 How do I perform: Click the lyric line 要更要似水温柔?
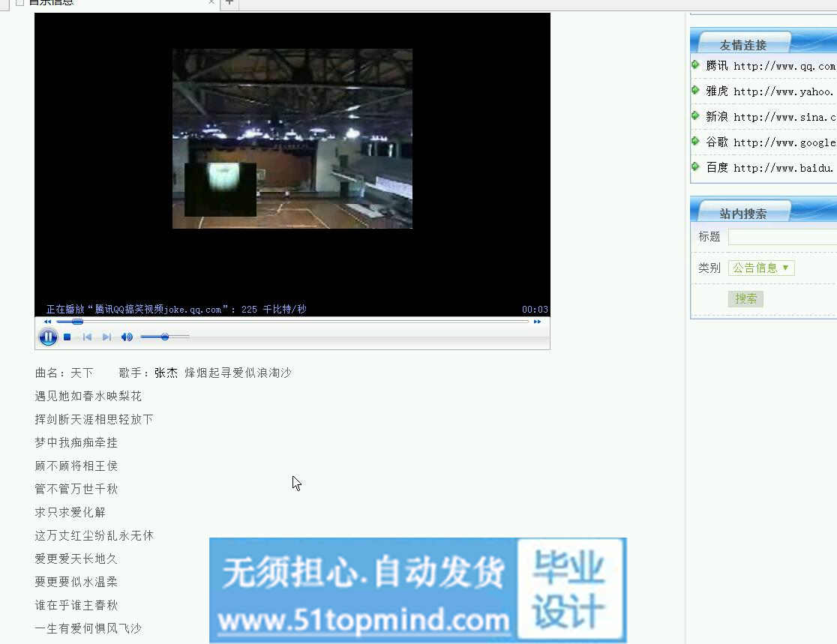coord(76,582)
